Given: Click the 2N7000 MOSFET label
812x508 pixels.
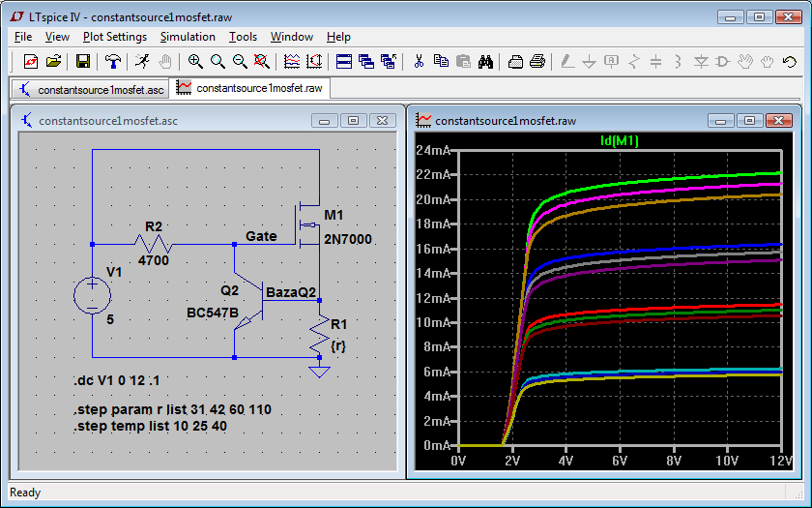Looking at the screenshot, I should 348,240.
